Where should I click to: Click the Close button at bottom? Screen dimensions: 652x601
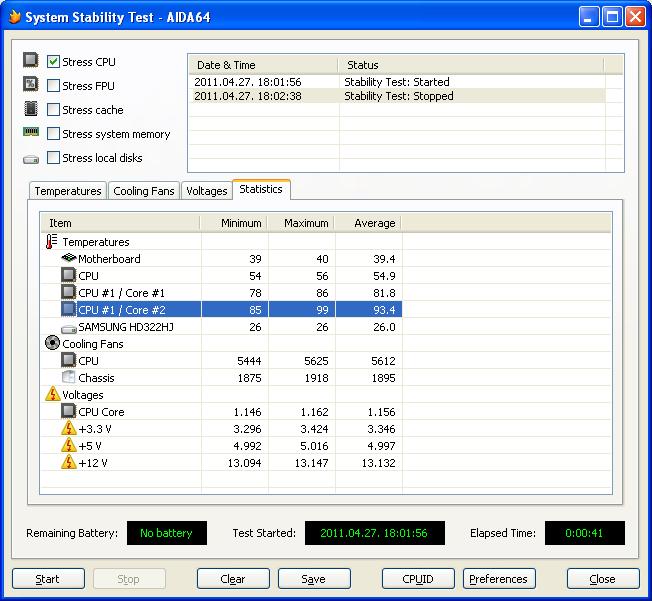pos(603,579)
